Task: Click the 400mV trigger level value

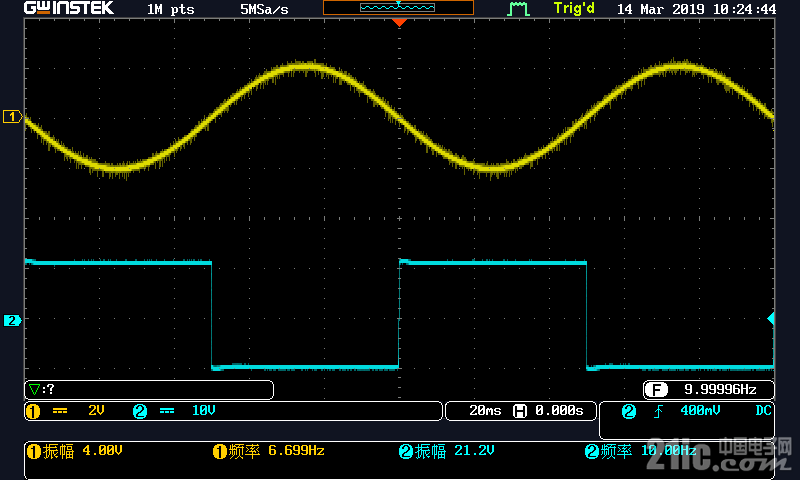Action: [700, 411]
